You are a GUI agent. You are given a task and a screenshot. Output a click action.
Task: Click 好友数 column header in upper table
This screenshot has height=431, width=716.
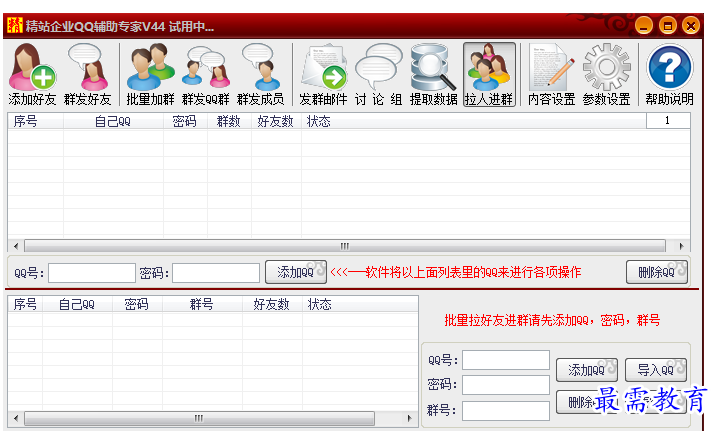(x=276, y=121)
